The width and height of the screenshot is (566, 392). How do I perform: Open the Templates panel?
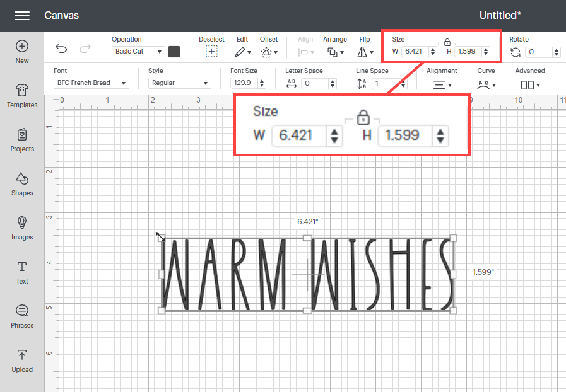click(22, 96)
